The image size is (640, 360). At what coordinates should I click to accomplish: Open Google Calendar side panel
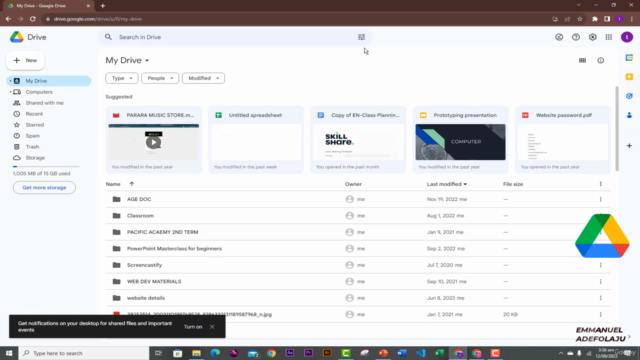[629, 58]
